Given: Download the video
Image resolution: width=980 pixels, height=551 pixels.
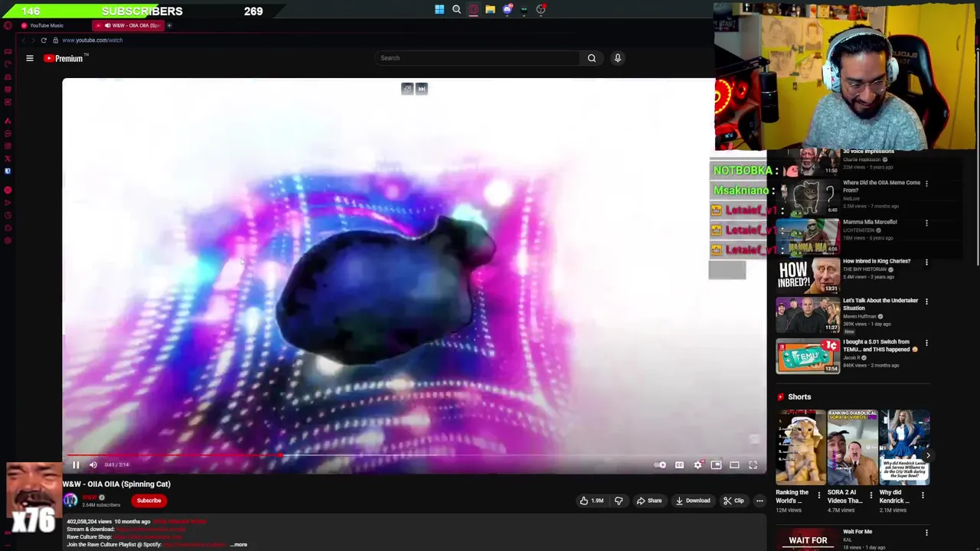Looking at the screenshot, I should [x=692, y=500].
